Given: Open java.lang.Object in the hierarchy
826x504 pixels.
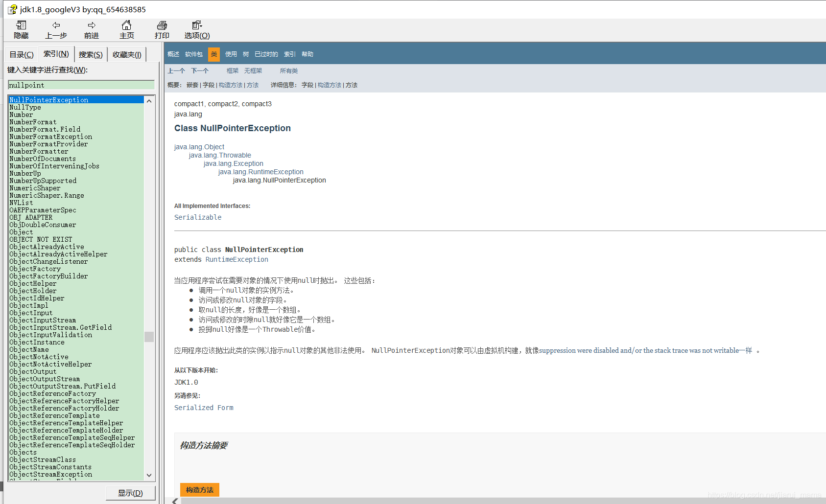Looking at the screenshot, I should coord(199,147).
